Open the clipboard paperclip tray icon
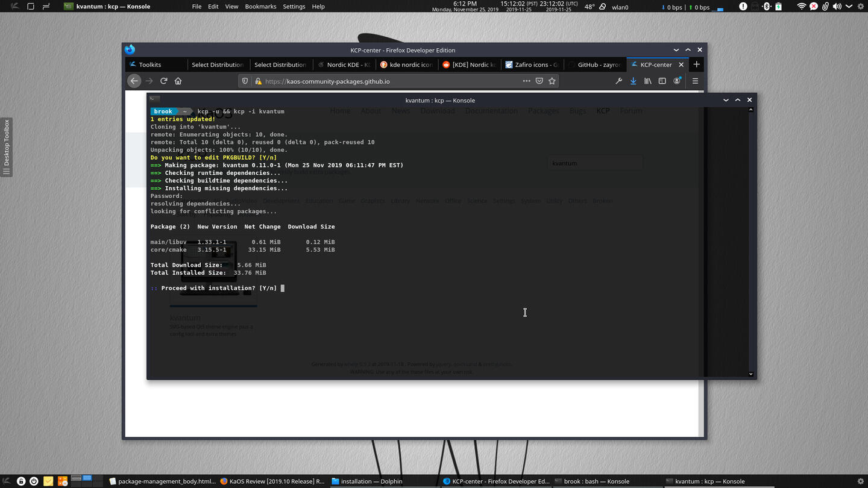Image resolution: width=868 pixels, height=488 pixels. click(x=825, y=7)
